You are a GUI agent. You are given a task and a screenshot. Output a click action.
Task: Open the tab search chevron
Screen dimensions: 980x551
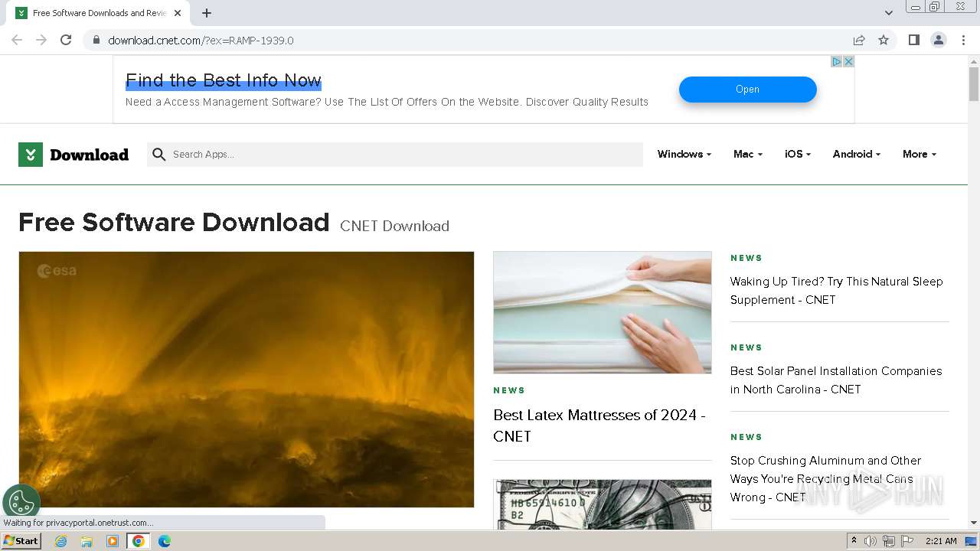(889, 13)
